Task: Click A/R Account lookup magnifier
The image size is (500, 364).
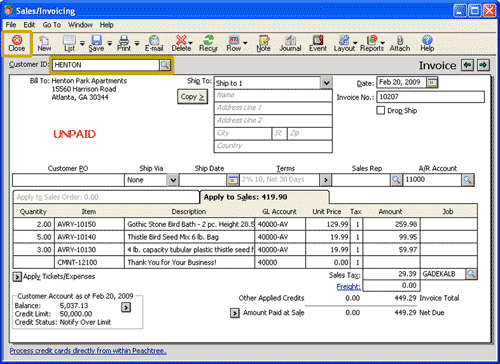Action: click(468, 180)
